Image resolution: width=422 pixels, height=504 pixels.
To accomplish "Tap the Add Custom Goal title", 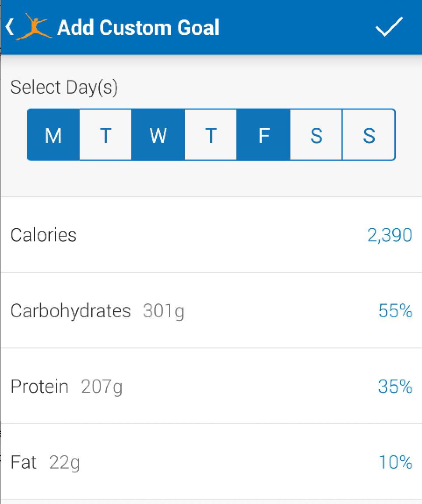I will click(138, 27).
